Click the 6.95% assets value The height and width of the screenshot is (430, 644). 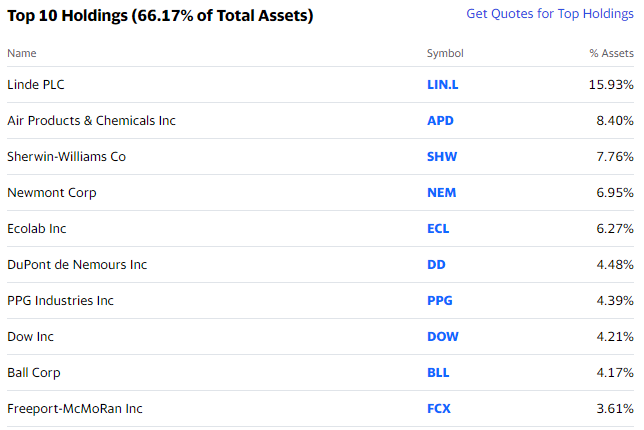[x=615, y=193]
